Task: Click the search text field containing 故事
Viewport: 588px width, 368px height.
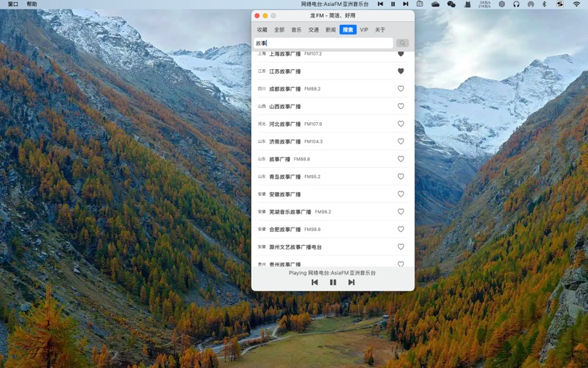Action: [x=323, y=43]
